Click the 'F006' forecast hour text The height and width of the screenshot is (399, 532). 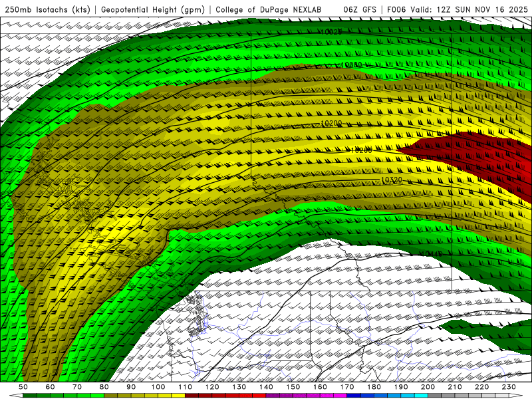pyautogui.click(x=396, y=10)
